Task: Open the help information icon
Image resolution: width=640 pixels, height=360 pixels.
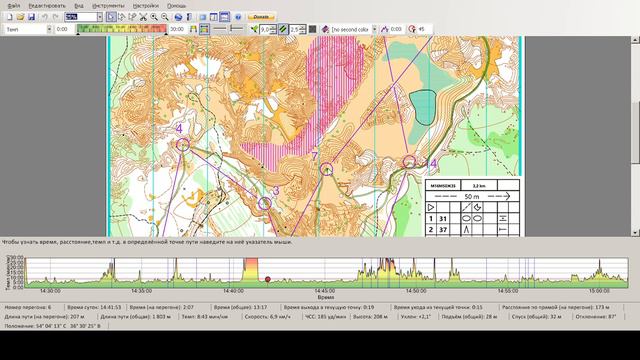Action: [x=238, y=17]
